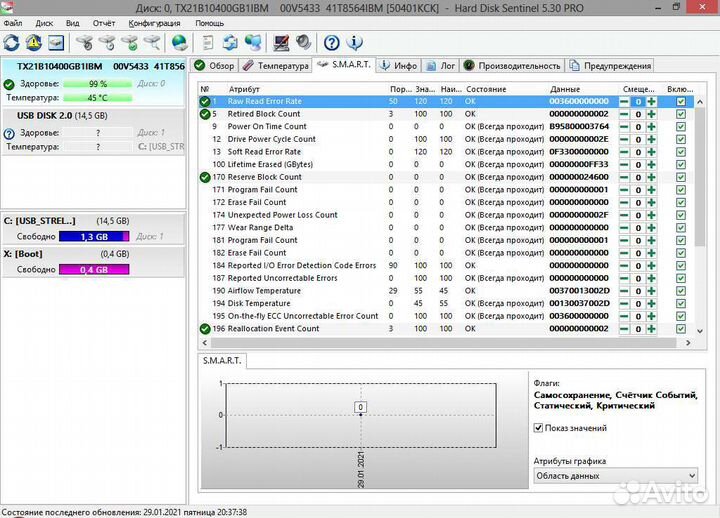The width and height of the screenshot is (720, 518).
Task: Sort by the Данные column header
Action: (565, 89)
